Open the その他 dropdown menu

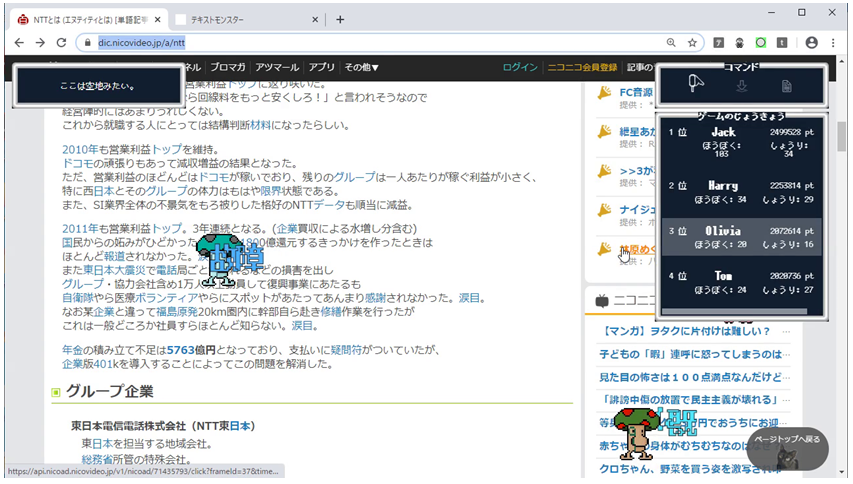click(361, 67)
